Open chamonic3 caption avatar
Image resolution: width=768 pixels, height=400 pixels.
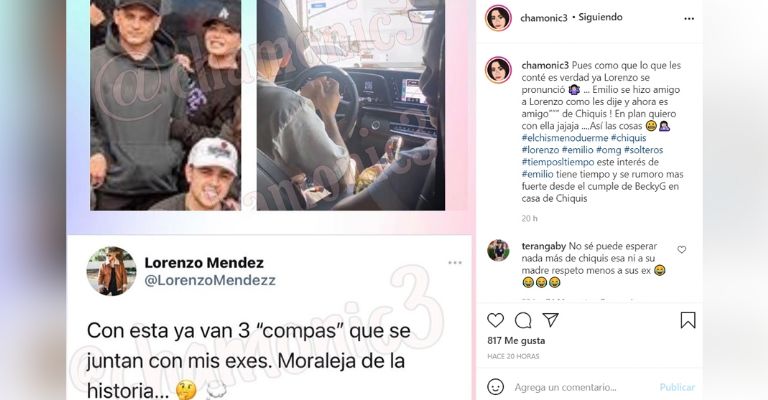[498, 70]
